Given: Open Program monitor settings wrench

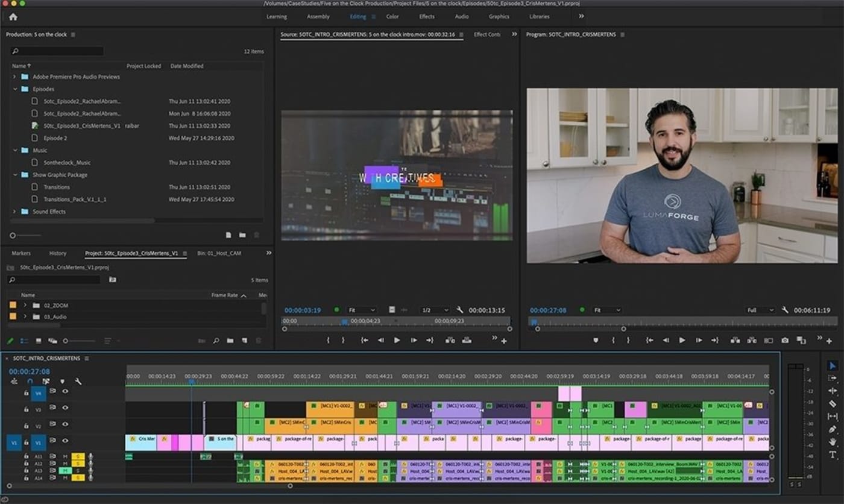Looking at the screenshot, I should 785,310.
